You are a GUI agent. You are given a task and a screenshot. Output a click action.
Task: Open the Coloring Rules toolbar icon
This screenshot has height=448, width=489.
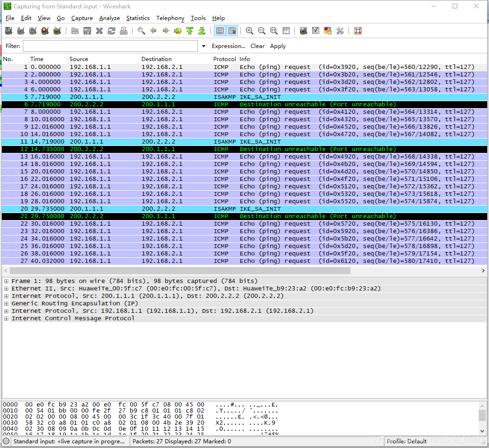(328, 31)
